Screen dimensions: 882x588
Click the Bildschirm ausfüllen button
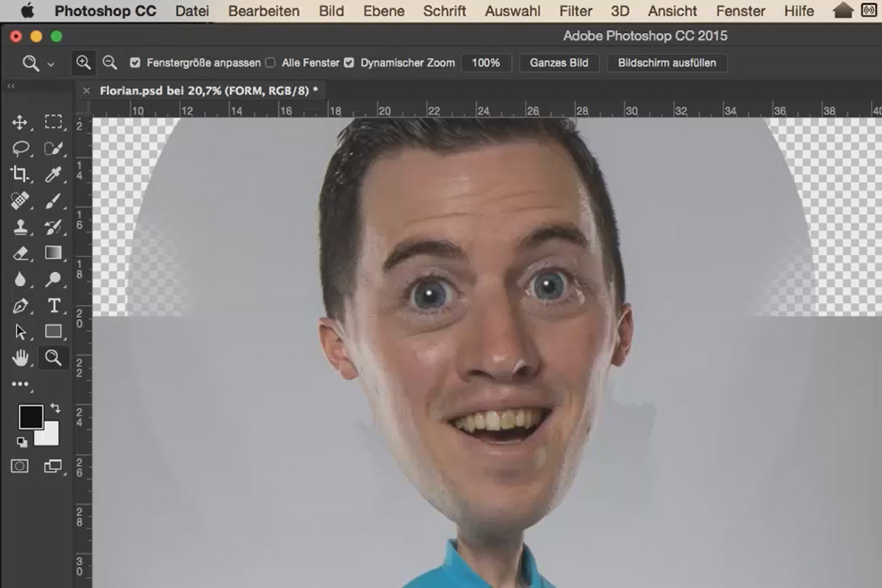667,63
